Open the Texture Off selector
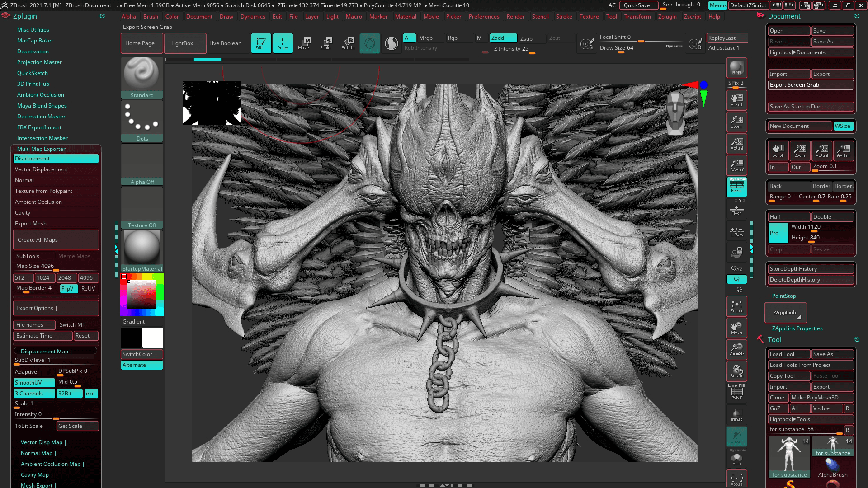The height and width of the screenshot is (488, 868). (x=142, y=208)
